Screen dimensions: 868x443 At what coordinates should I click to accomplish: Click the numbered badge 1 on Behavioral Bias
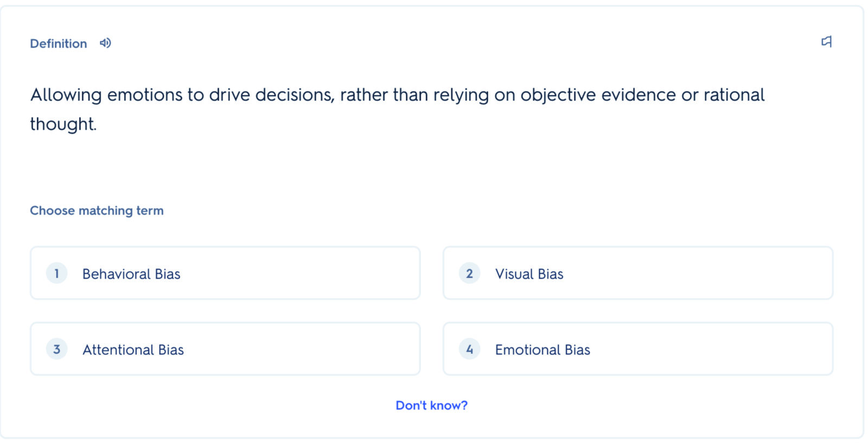pos(56,274)
